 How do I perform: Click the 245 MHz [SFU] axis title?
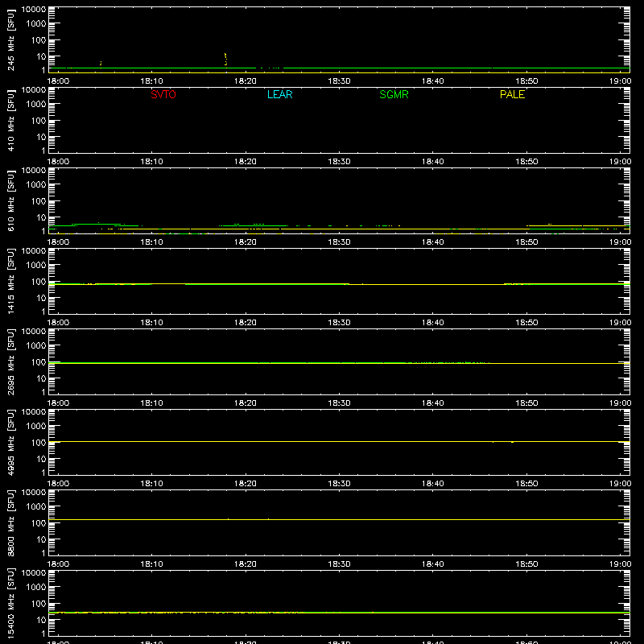[11, 39]
